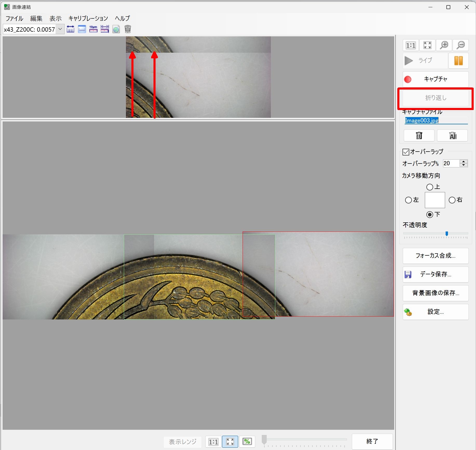Click the trash bin icon in top toolbar
This screenshot has height=450, width=476.
click(x=128, y=29)
